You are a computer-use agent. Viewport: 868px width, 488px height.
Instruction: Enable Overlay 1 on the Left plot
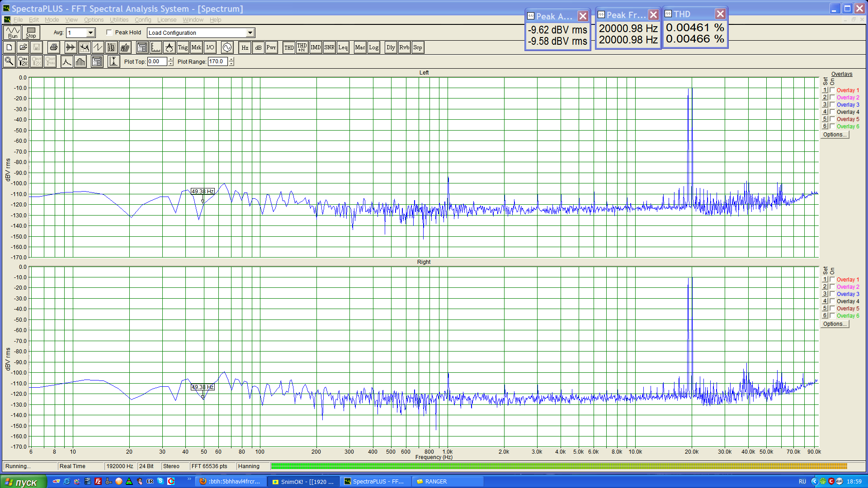click(832, 90)
